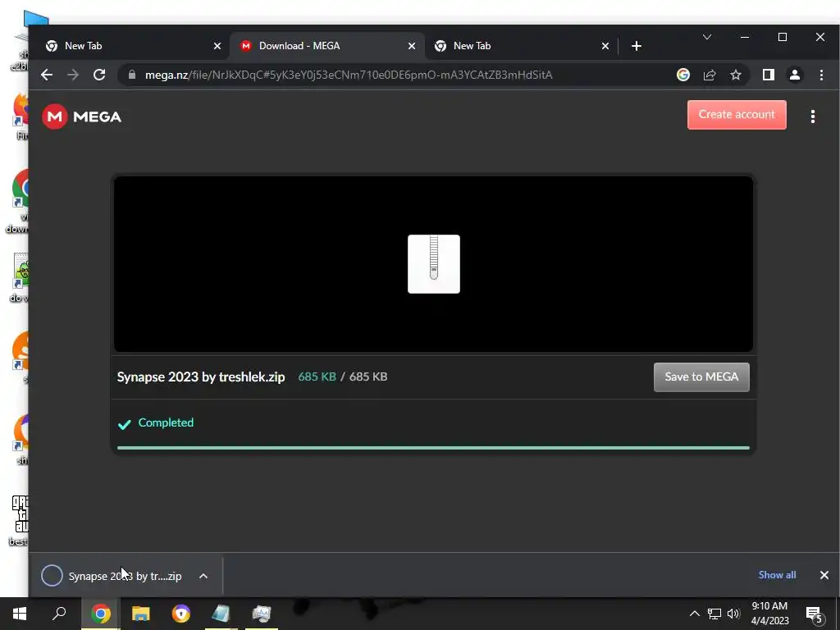Open the clock showing 9:10 AM
The image size is (840, 630).
pyautogui.click(x=769, y=614)
